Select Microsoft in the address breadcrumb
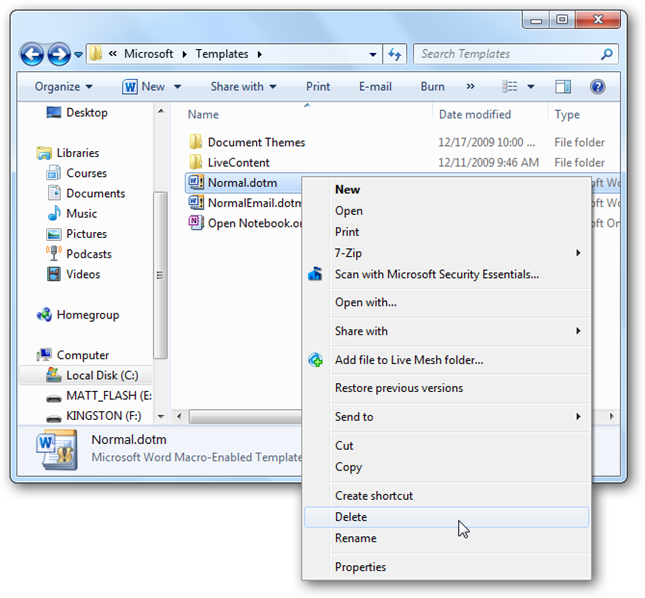645x598 pixels. [x=148, y=54]
